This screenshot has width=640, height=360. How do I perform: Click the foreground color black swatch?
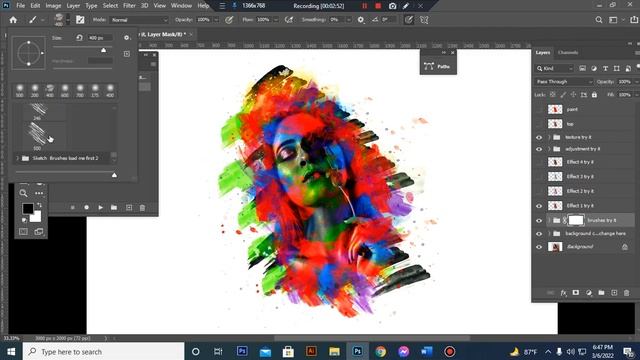coord(28,209)
